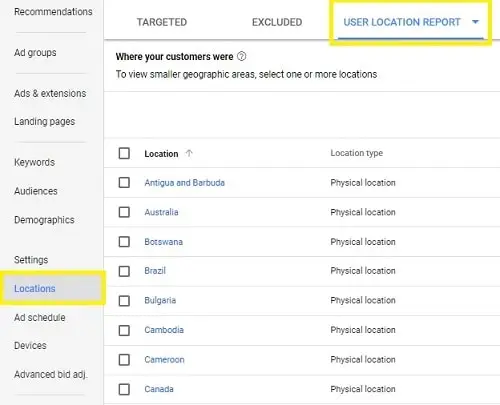500x405 pixels.
Task: Select the Cambodia row checkbox
Action: (x=124, y=330)
